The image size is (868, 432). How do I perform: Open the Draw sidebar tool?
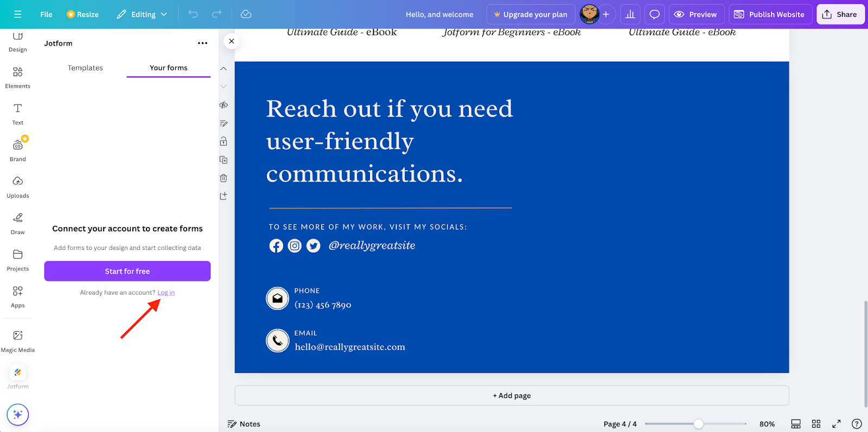(17, 223)
